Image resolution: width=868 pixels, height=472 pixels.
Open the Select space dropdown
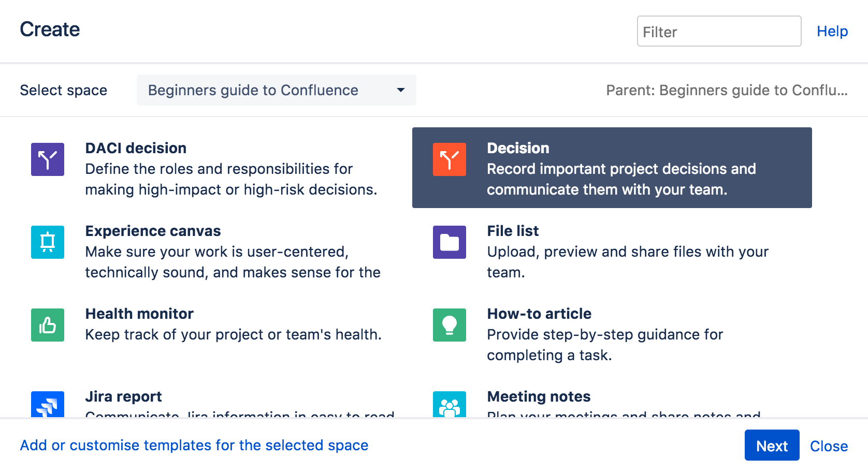click(276, 90)
